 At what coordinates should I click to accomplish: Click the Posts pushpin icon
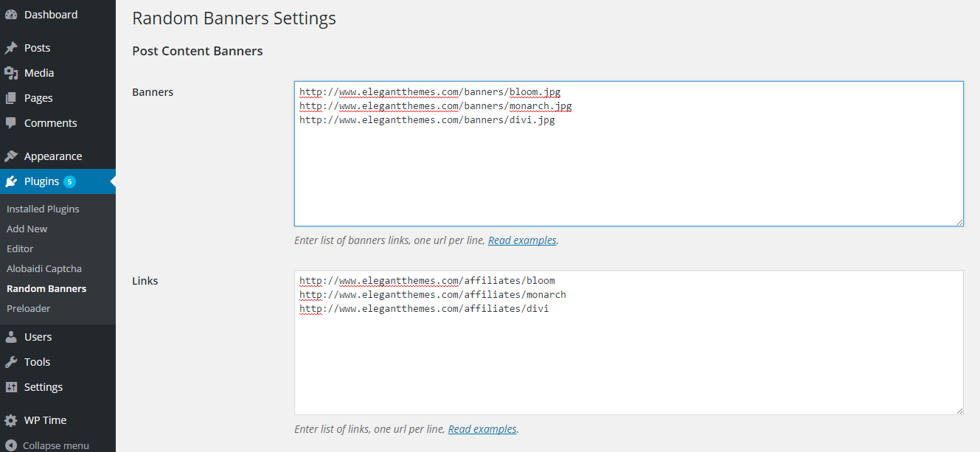(11, 48)
